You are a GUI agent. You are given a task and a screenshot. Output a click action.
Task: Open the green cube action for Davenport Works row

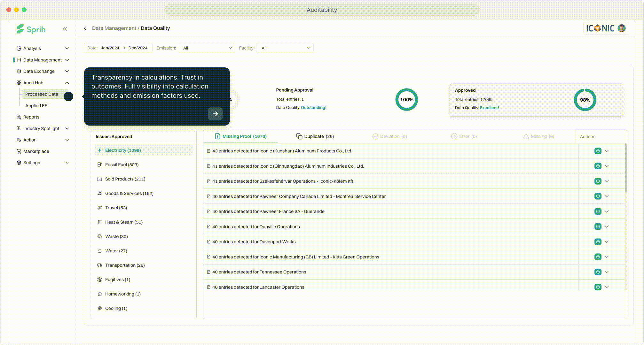tap(598, 242)
